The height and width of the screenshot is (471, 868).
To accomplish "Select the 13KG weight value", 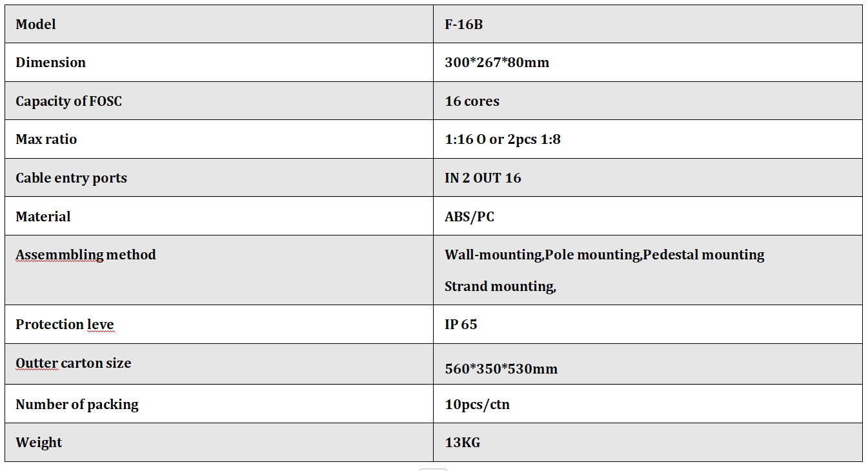I will tap(462, 443).
